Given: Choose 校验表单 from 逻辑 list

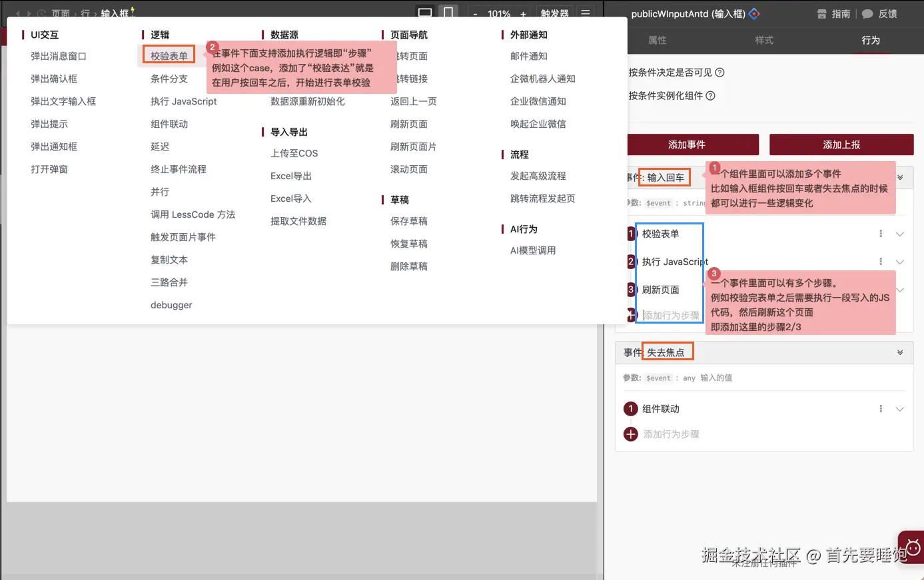Looking at the screenshot, I should pyautogui.click(x=169, y=55).
